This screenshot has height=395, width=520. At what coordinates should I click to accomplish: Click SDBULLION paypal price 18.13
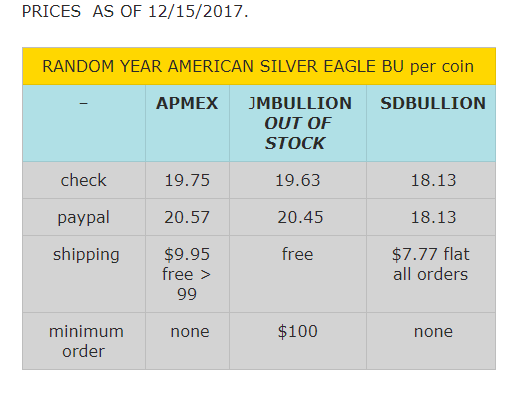(x=433, y=217)
